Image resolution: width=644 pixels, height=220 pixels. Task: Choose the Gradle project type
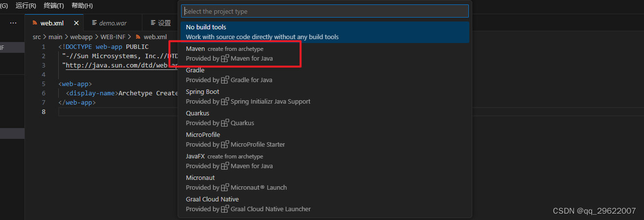(325, 75)
